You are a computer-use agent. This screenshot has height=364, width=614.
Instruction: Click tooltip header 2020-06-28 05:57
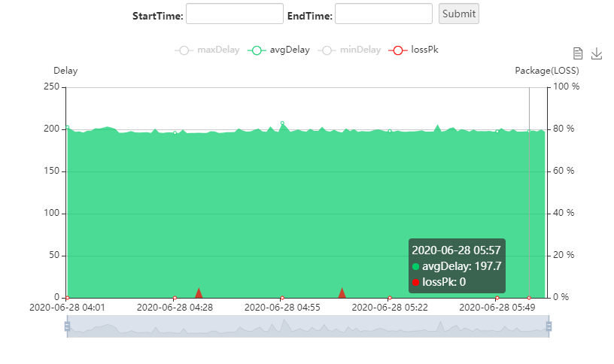coord(456,250)
